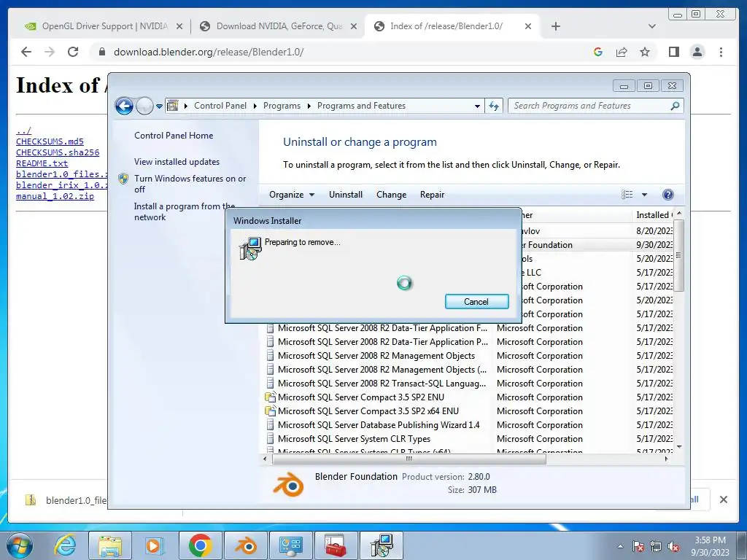Select Microsoft SQL Server Compact 3.5 SP2 ENU

360,397
